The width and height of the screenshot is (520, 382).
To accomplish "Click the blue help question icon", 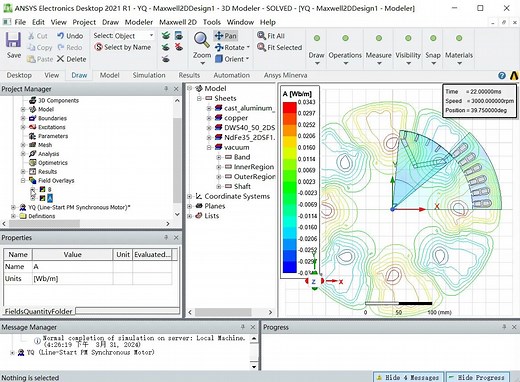I will coord(502,76).
